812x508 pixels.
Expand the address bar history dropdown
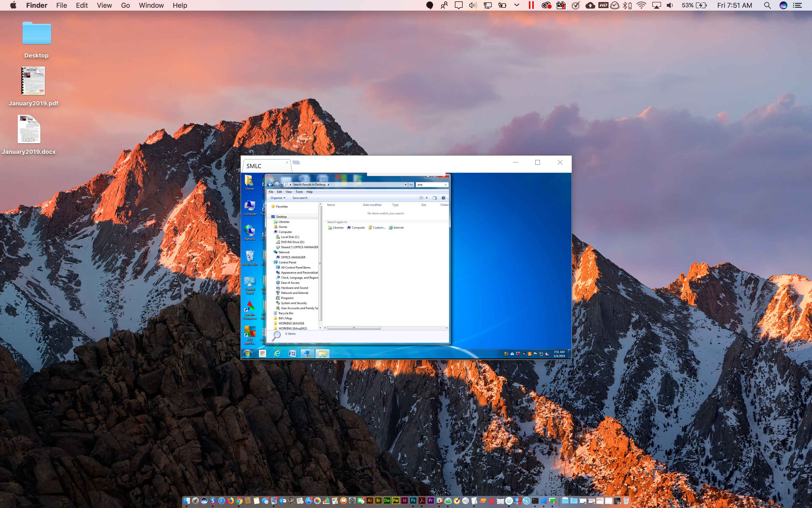pos(406,184)
